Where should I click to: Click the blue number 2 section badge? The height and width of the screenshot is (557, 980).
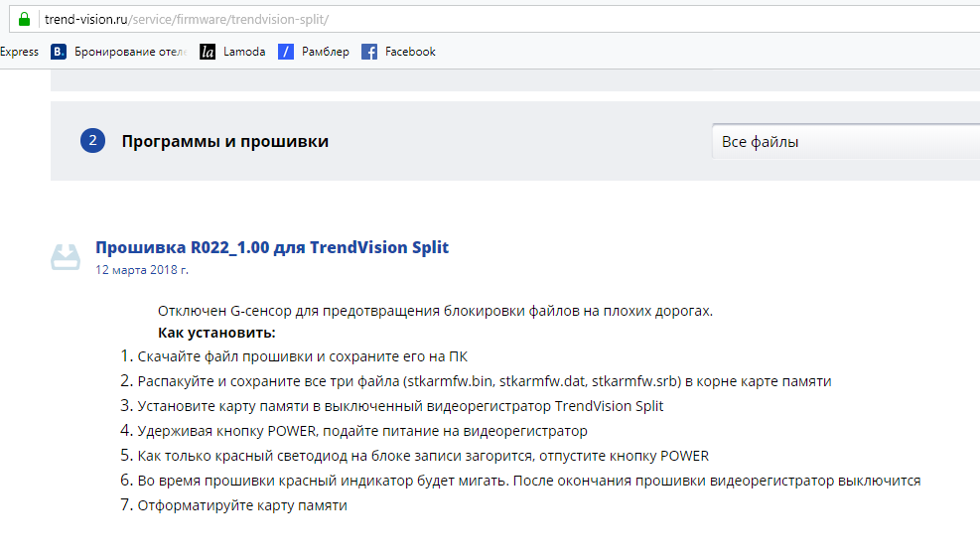coord(92,141)
